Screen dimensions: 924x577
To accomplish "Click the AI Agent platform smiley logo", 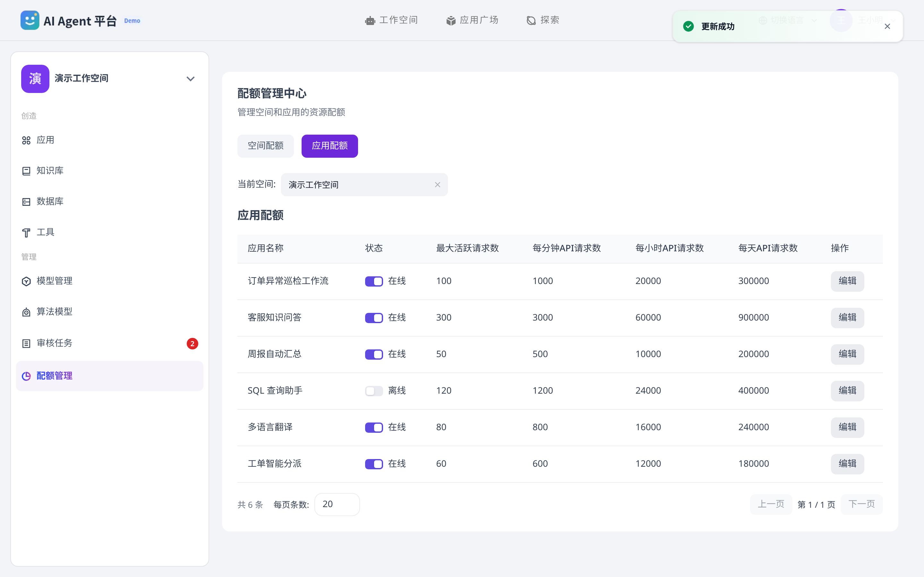I will (x=30, y=20).
